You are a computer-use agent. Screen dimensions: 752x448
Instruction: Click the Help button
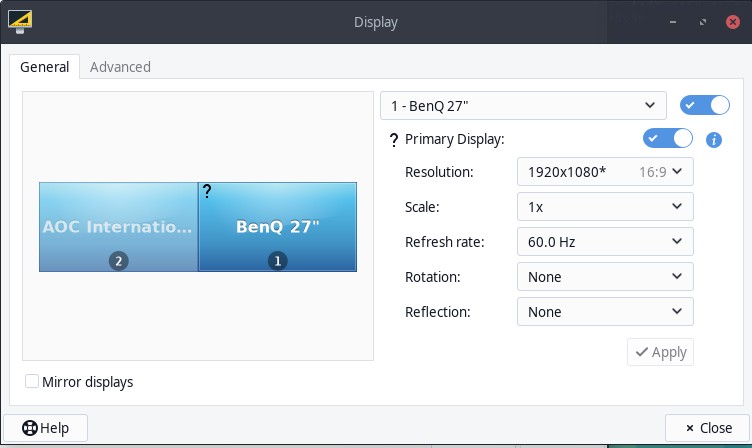tap(46, 428)
